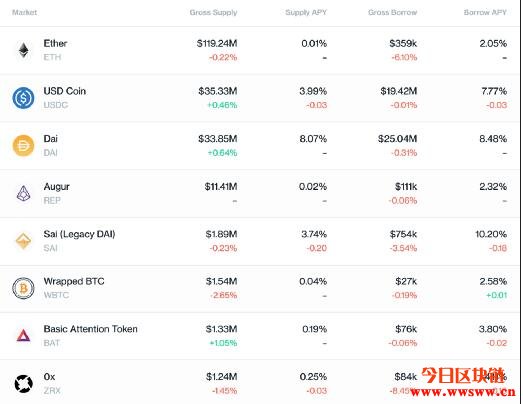This screenshot has width=523, height=404.
Task: Click the yellow Dai icon
Action: pos(23,146)
